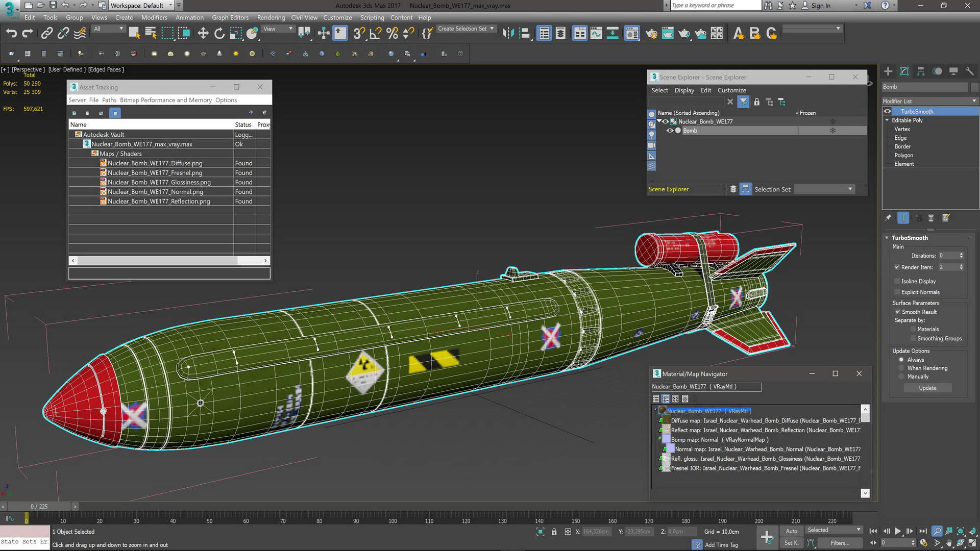Toggle the 3D Snaps icon
Screen dimensions: 980x551
pos(359,34)
